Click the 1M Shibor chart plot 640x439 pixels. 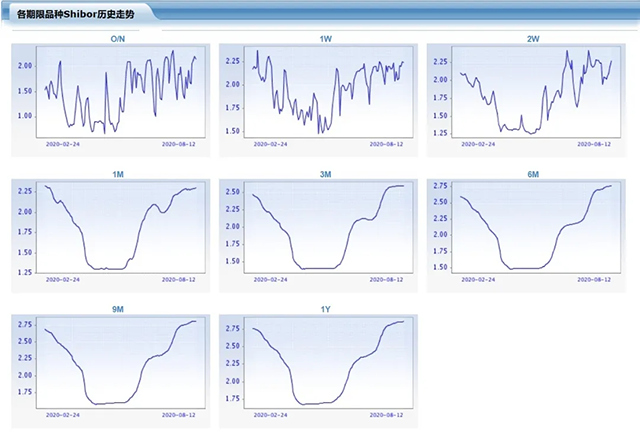coord(120,228)
